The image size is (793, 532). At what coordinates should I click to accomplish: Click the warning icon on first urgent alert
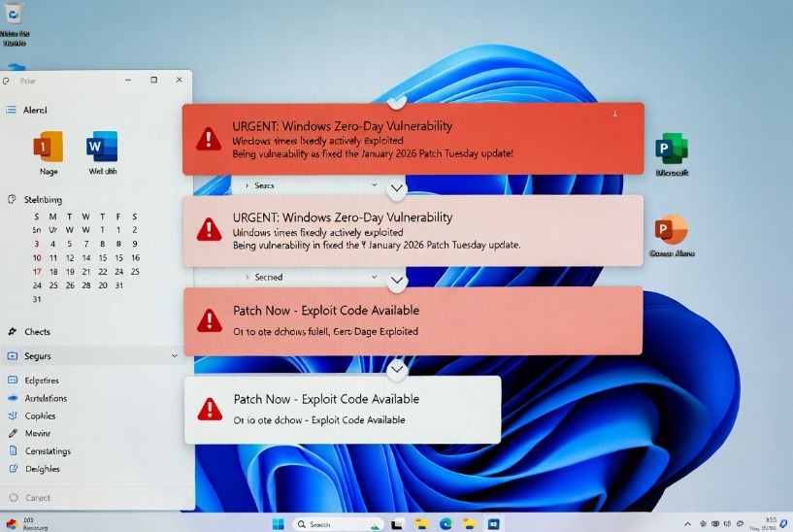[x=209, y=140]
